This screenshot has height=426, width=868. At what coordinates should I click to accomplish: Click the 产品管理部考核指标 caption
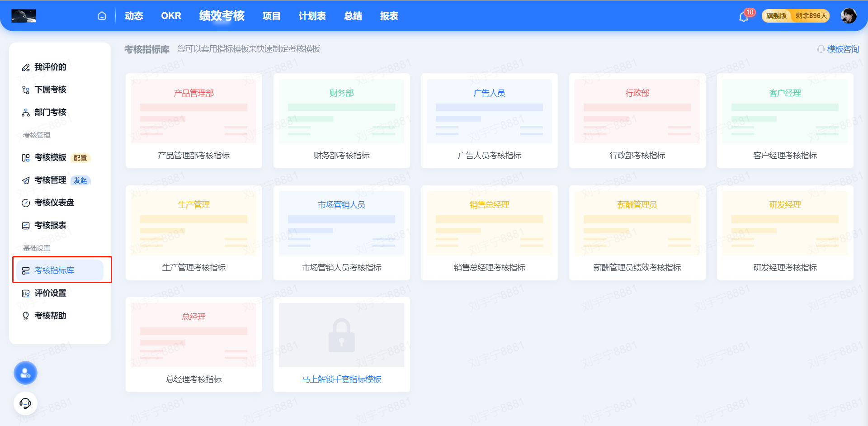coord(193,156)
